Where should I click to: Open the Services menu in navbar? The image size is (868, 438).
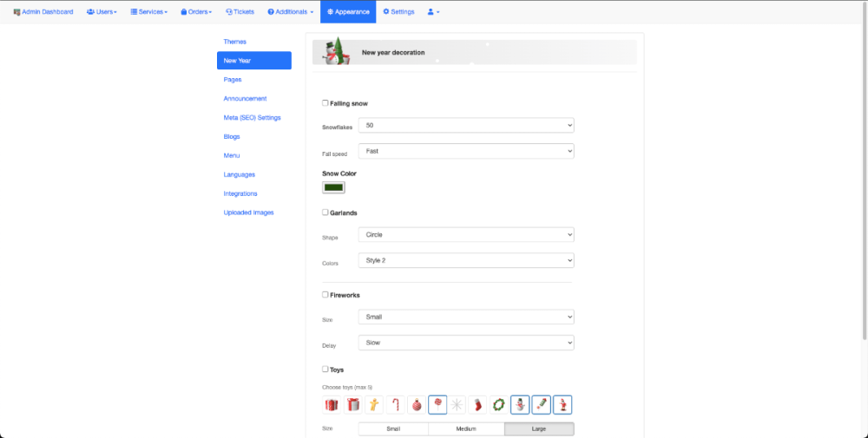click(x=148, y=12)
